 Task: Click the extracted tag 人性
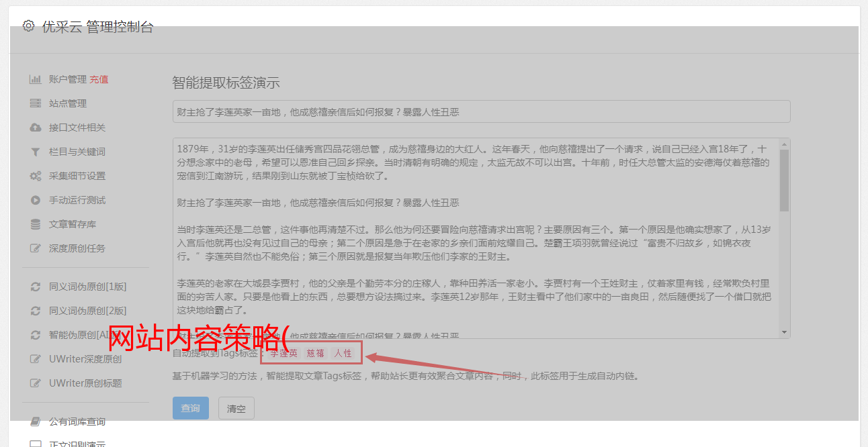tap(343, 353)
